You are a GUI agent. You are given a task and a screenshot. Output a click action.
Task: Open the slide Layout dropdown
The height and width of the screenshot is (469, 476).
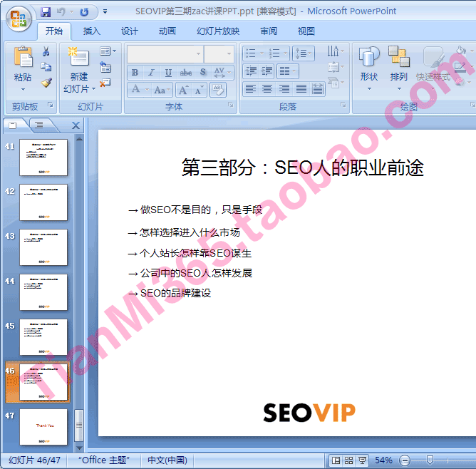[108, 51]
